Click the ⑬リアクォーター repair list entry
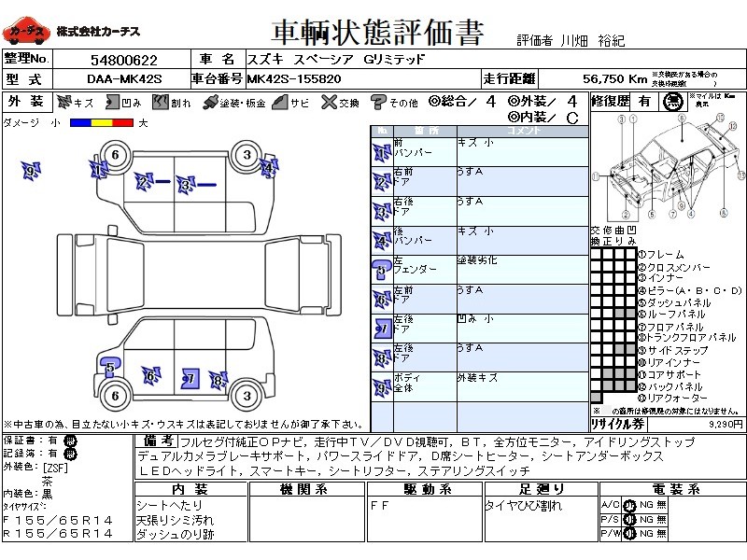Screen dimensions: 747x560 (672, 399)
